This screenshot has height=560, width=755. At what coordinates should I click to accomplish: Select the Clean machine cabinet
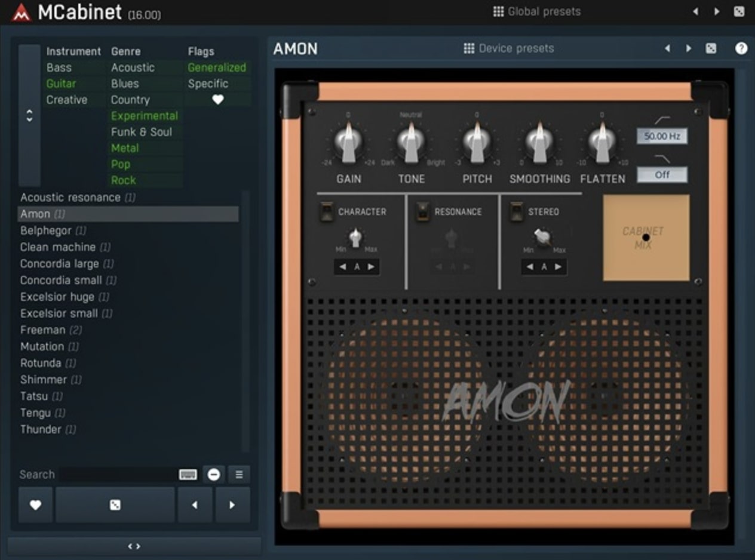point(128,247)
